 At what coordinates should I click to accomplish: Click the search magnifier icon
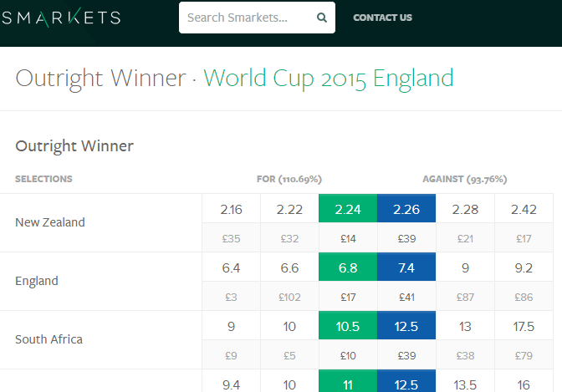click(321, 18)
